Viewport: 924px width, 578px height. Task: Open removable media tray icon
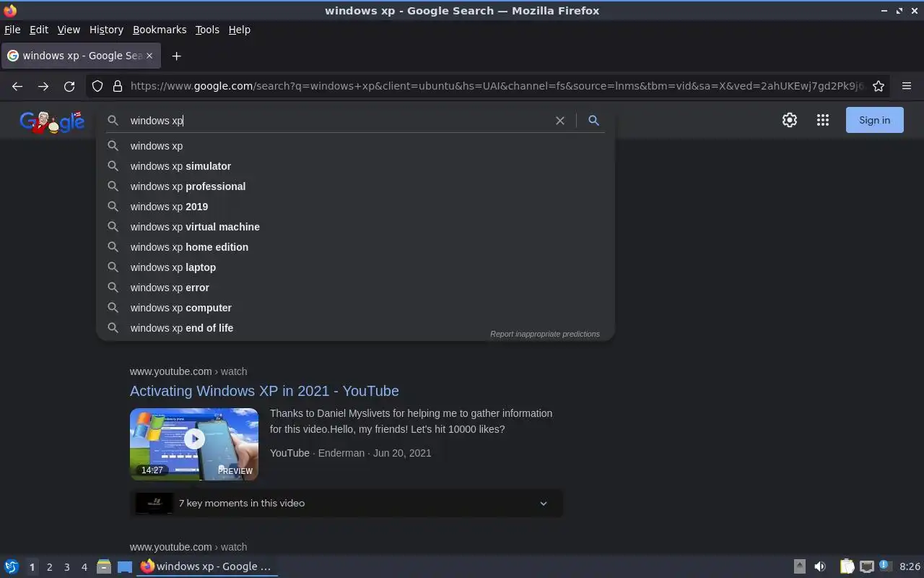click(800, 566)
